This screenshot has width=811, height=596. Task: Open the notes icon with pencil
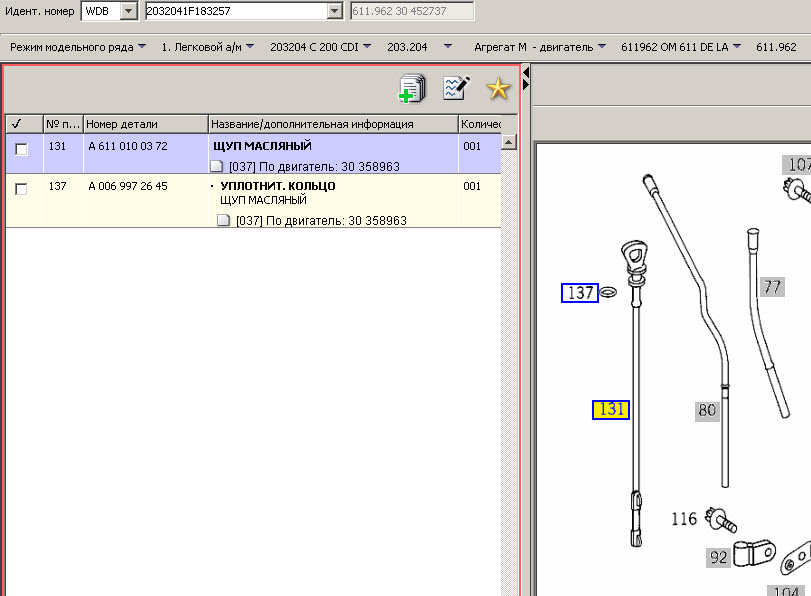[456, 88]
